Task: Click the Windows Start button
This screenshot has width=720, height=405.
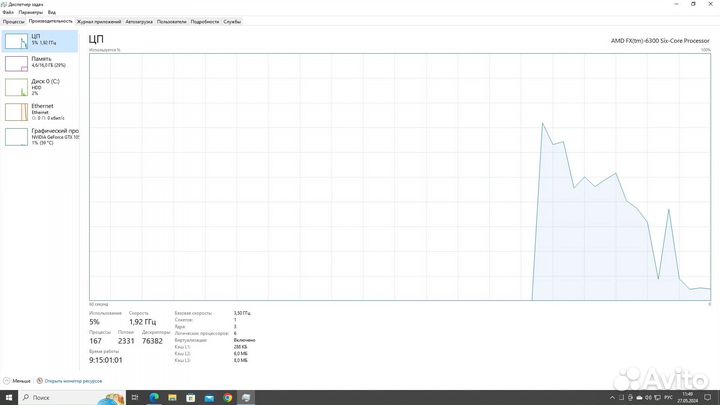Action: 8,397
